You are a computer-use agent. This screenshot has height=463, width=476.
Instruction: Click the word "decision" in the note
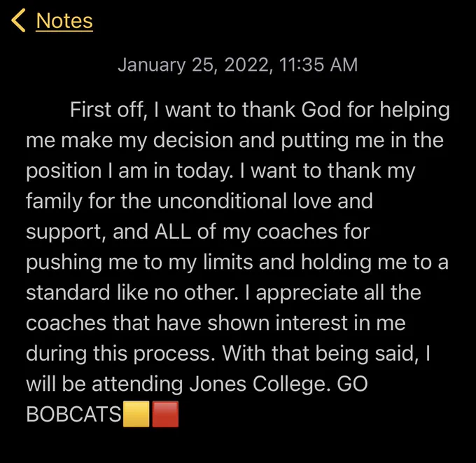click(192, 140)
